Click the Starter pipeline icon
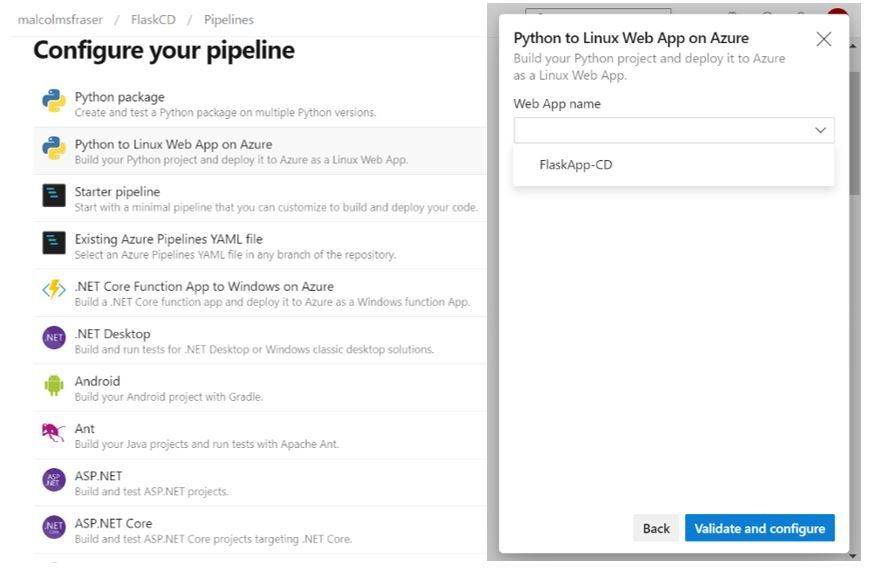This screenshot has height=584, width=894. tap(54, 196)
